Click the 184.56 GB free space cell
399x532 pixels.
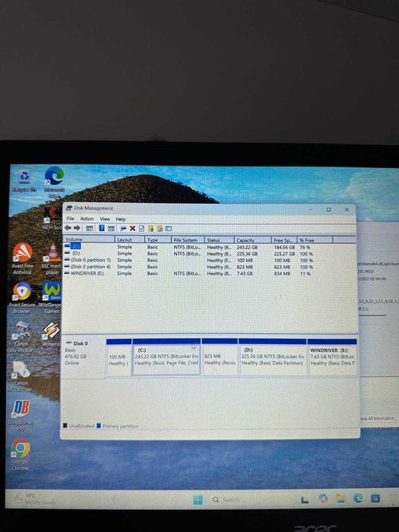284,247
